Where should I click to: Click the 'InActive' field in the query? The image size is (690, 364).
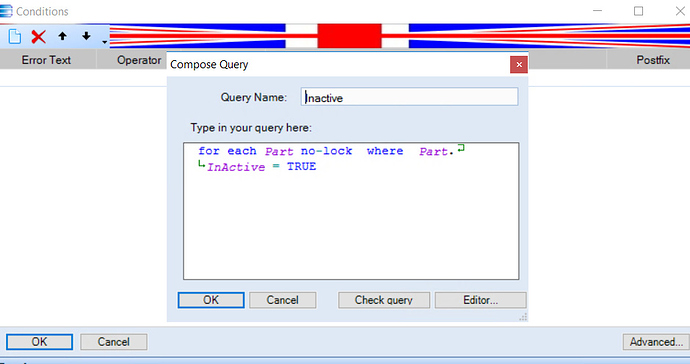236,167
